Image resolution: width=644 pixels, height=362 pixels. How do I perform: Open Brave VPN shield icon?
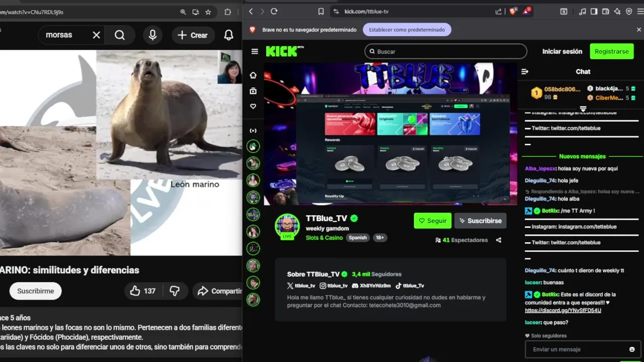pyautogui.click(x=629, y=12)
